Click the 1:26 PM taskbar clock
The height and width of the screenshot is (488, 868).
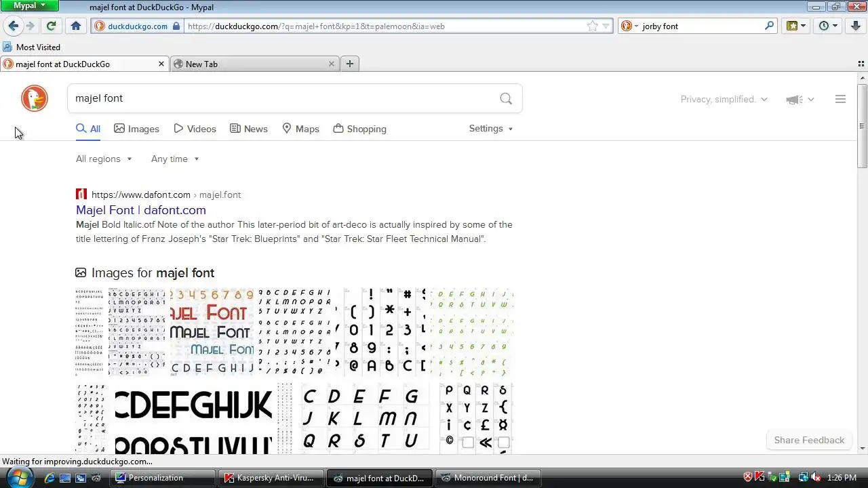coord(842,478)
